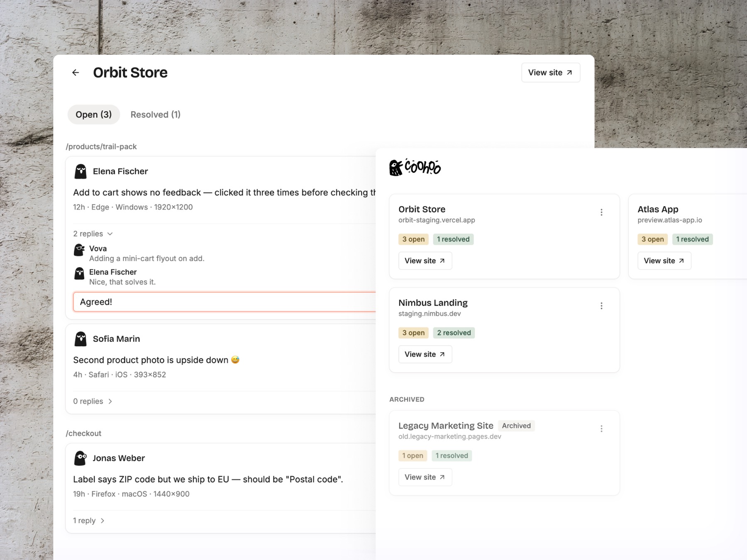Image resolution: width=747 pixels, height=560 pixels.
Task: Click the staging.nimbus.dev URL text
Action: pos(430,314)
